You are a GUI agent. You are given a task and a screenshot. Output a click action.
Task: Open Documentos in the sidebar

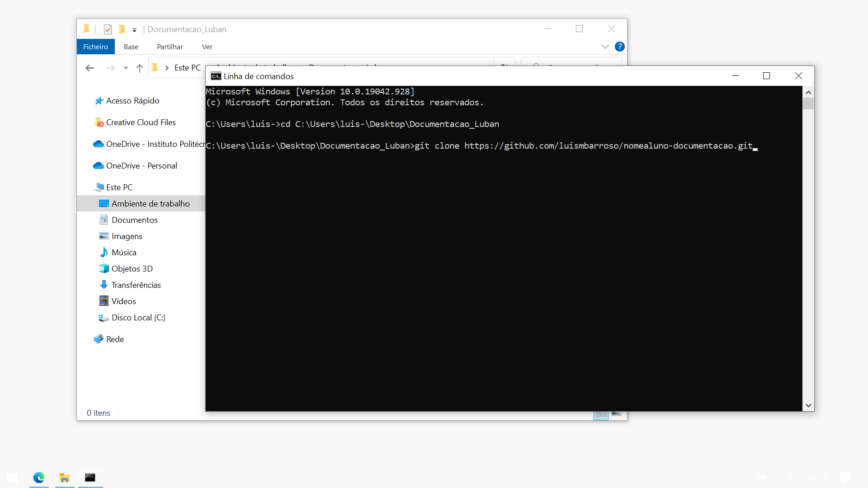tap(135, 220)
